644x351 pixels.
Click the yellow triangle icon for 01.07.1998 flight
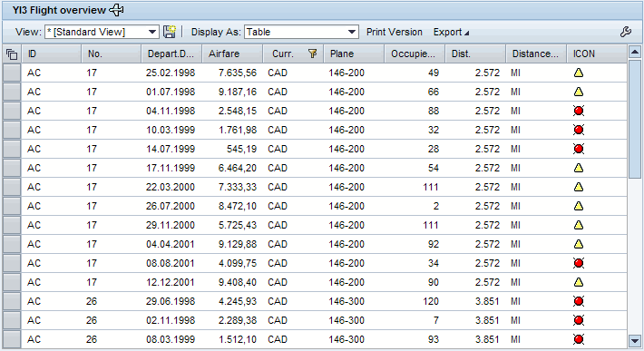[579, 92]
